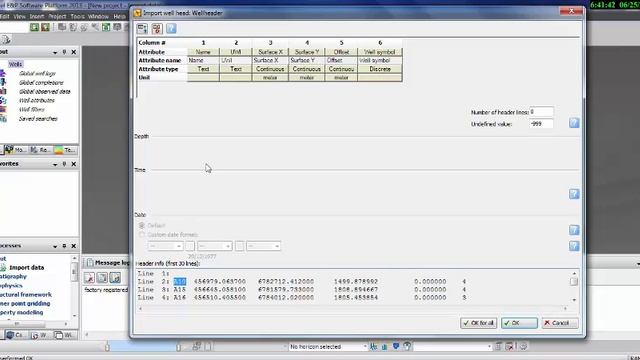This screenshot has height=360, width=640.
Task: Pin the Input pane
Action: pos(64,52)
